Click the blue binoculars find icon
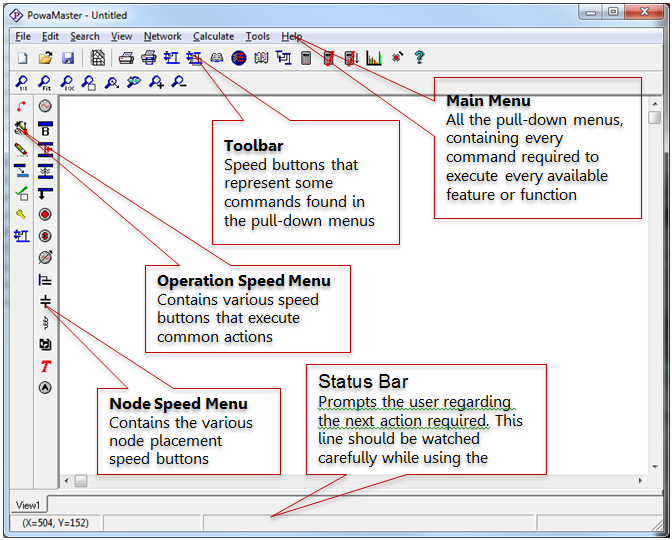 pos(134,82)
